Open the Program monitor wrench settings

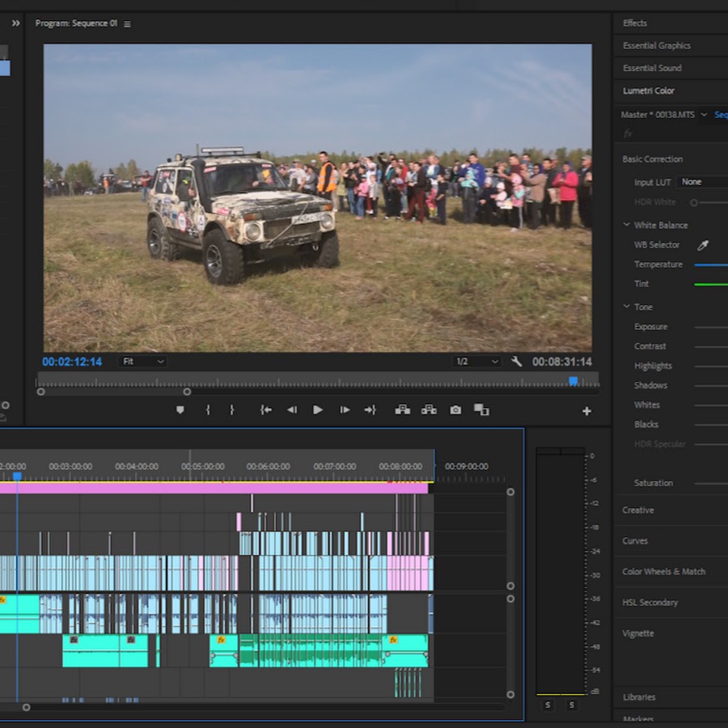(516, 362)
